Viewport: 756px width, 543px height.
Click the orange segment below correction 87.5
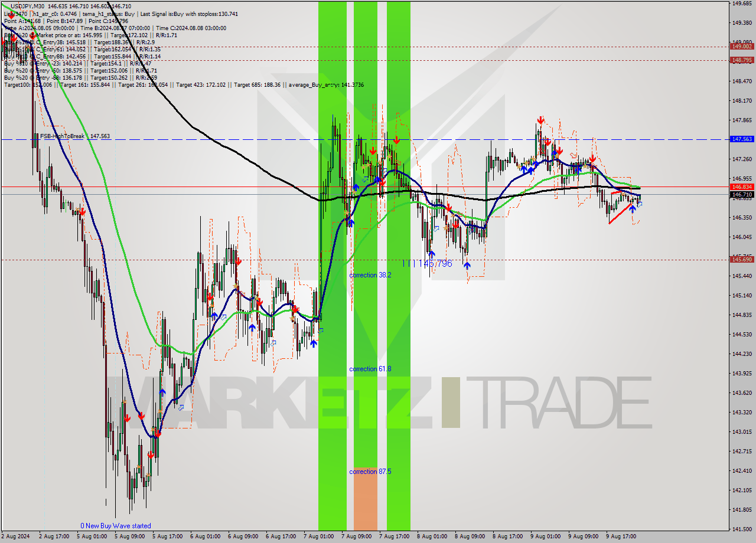(366, 499)
